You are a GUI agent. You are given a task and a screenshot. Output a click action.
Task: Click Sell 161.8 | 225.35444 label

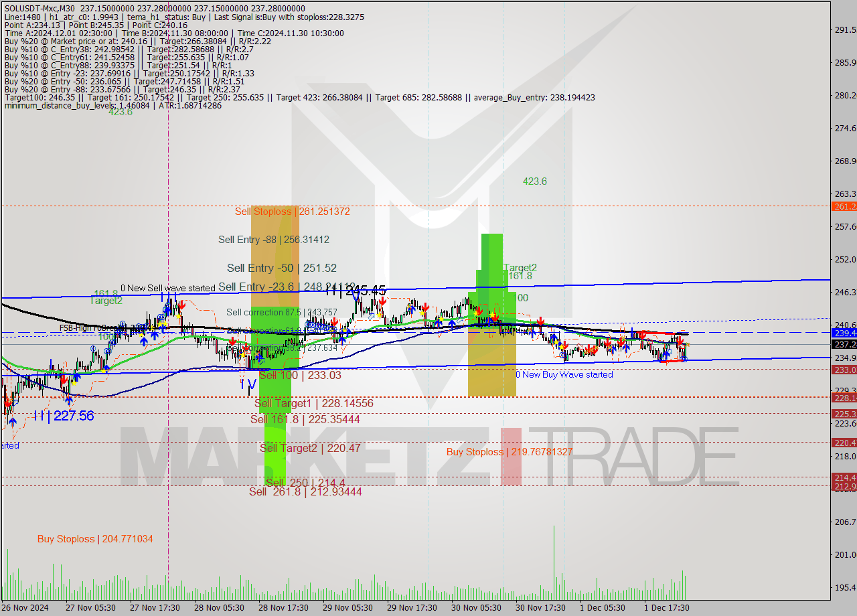tap(305, 419)
